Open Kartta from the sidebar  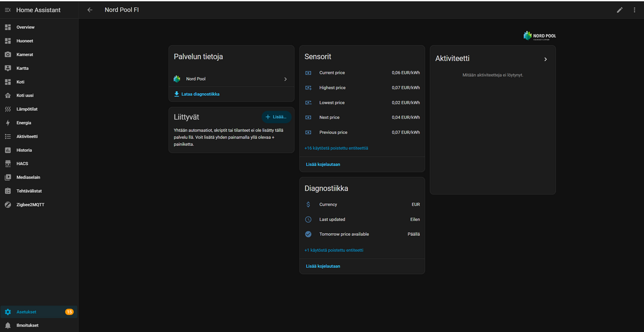coord(39,68)
